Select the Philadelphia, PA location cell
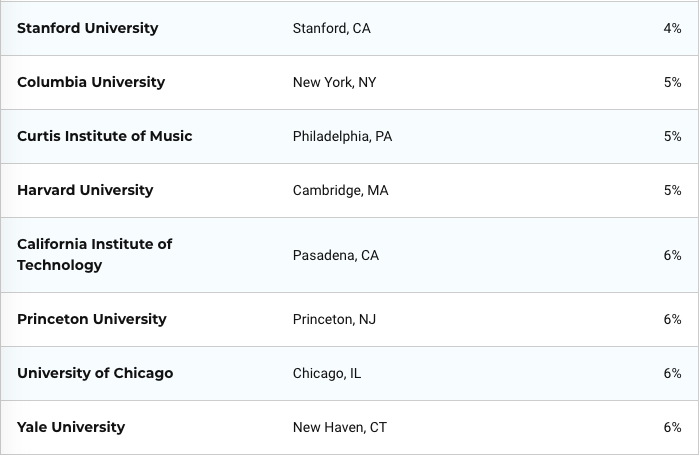 (342, 137)
